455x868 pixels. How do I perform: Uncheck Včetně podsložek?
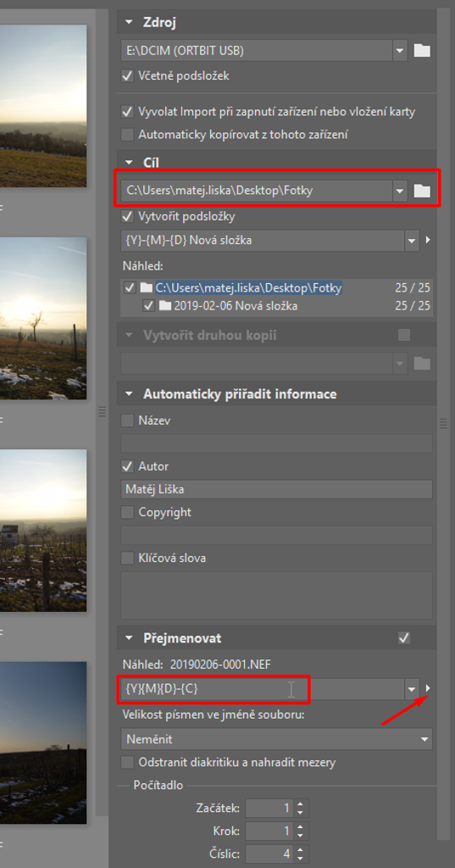pyautogui.click(x=127, y=75)
